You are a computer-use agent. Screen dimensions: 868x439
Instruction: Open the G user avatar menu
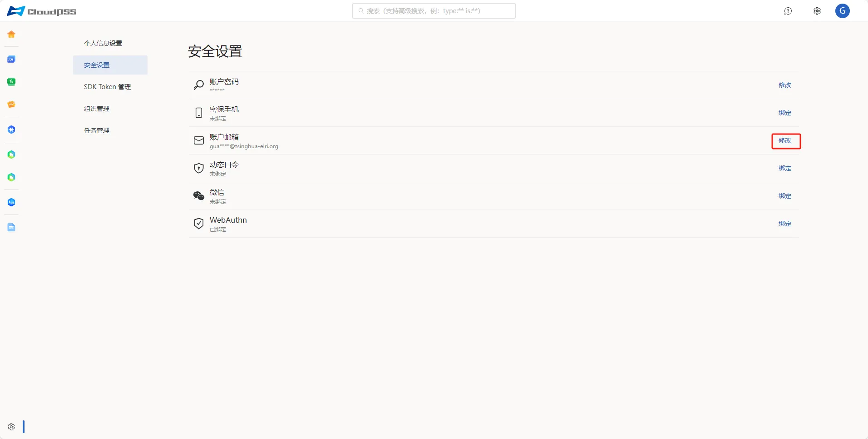point(843,11)
